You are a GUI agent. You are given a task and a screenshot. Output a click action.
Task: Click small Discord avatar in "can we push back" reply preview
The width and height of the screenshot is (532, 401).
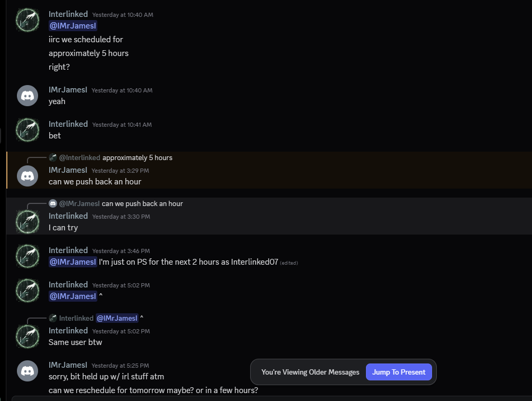(x=53, y=203)
